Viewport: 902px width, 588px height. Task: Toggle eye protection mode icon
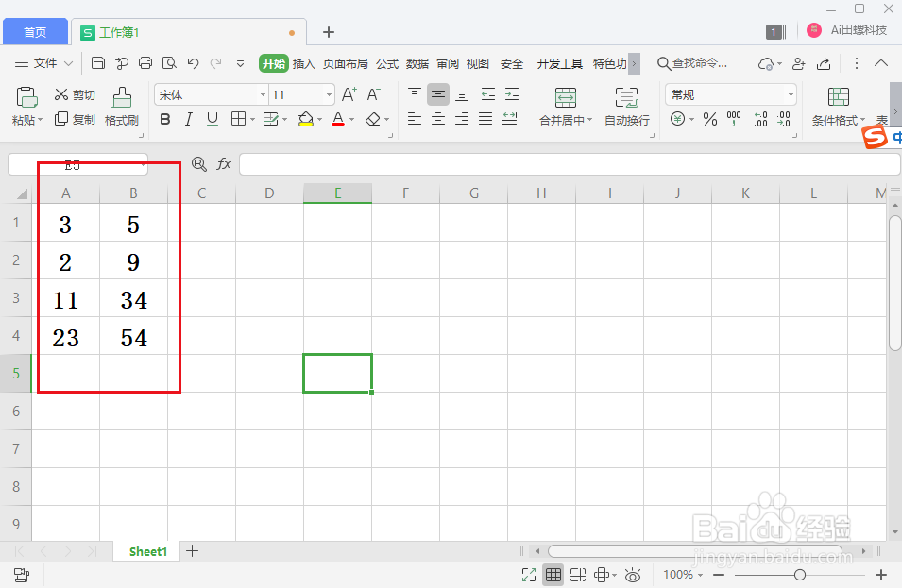pyautogui.click(x=633, y=575)
